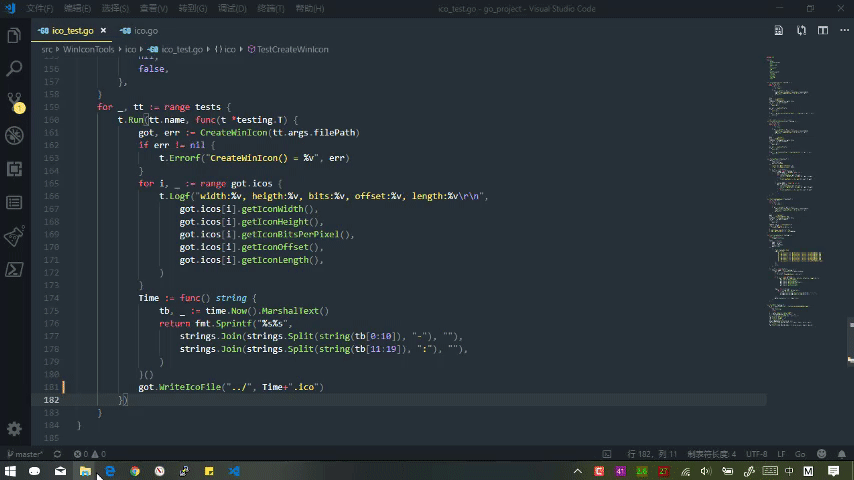
Task: Open File Explorer from the taskbar
Action: pos(85,471)
